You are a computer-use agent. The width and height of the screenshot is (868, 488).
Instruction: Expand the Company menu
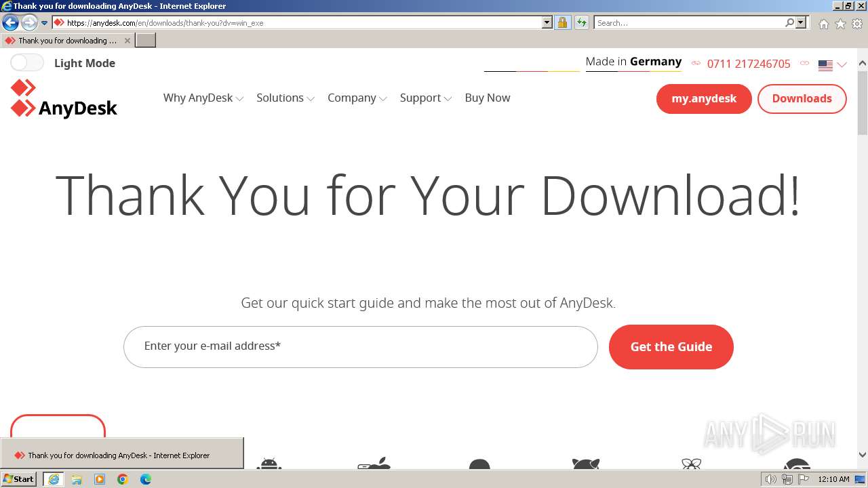click(357, 98)
